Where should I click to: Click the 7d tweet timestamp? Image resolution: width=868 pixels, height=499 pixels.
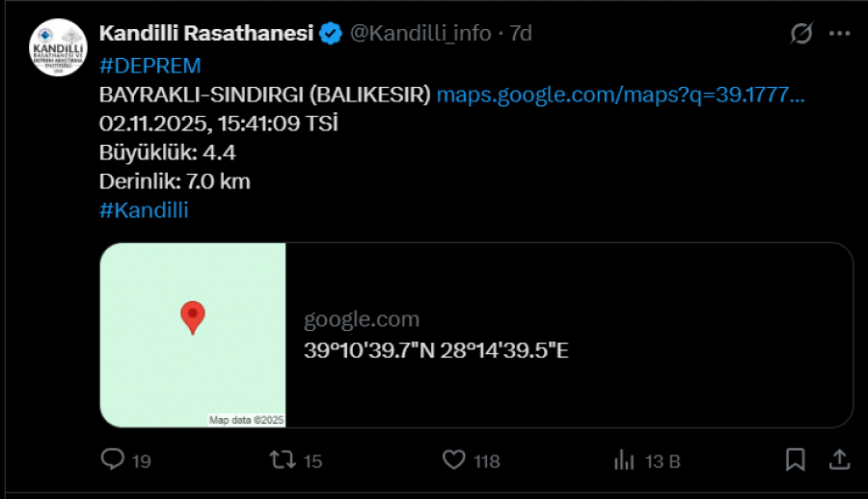[x=521, y=34]
